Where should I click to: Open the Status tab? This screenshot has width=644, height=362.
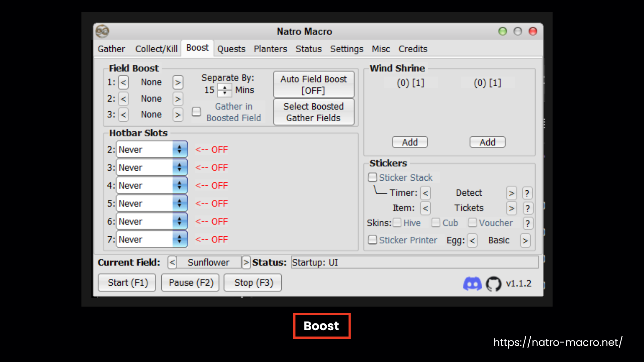309,49
